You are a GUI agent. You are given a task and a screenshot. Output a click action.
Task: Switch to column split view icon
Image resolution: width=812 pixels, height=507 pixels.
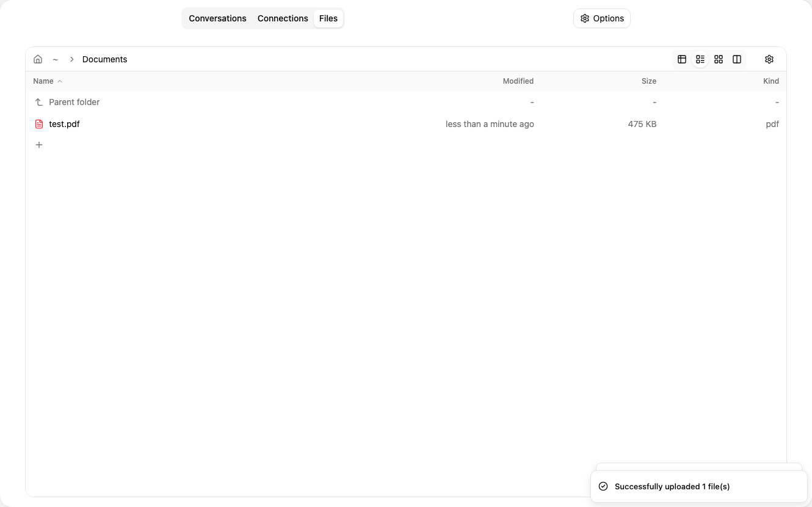pos(737,59)
